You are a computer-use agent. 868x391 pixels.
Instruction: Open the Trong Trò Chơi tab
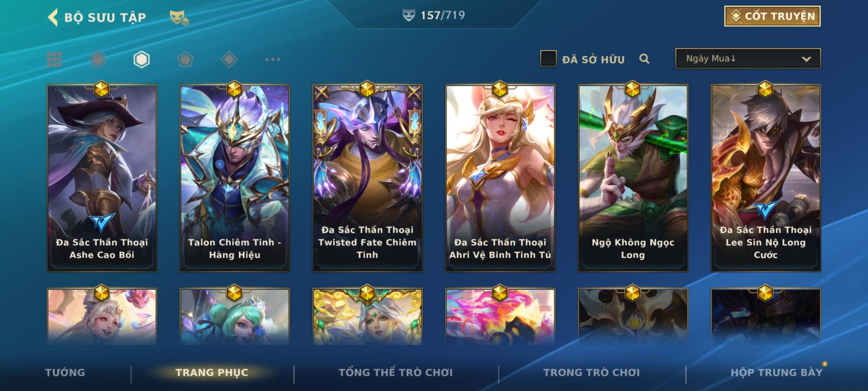[592, 373]
